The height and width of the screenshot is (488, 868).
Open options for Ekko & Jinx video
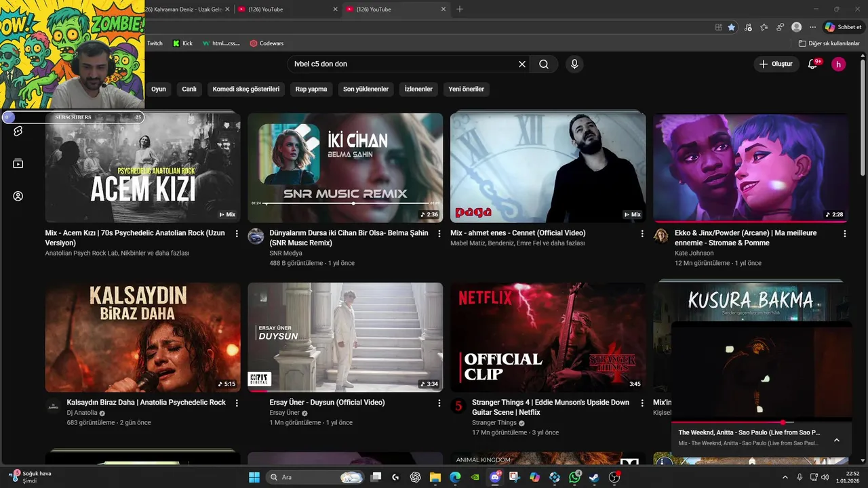click(845, 233)
